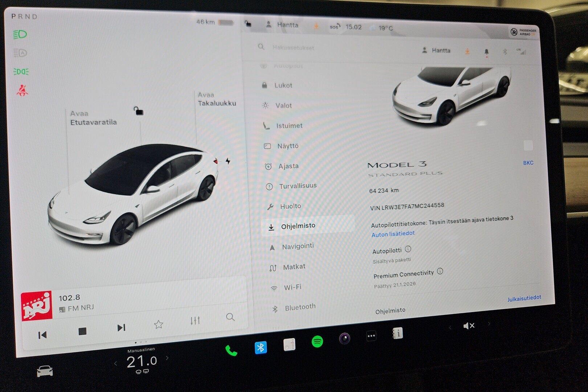Expand the app drawer with three dots
This screenshot has width=588, height=392.
pyautogui.click(x=371, y=336)
